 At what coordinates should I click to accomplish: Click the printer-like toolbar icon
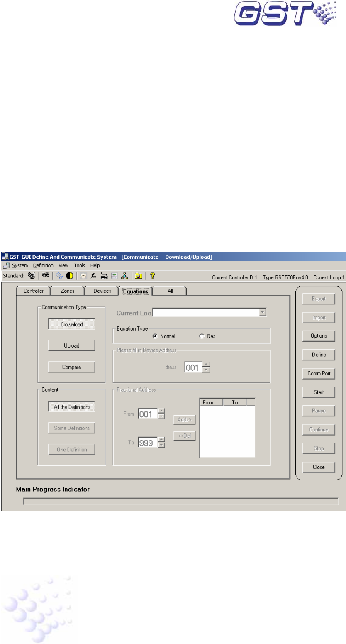[x=104, y=275]
